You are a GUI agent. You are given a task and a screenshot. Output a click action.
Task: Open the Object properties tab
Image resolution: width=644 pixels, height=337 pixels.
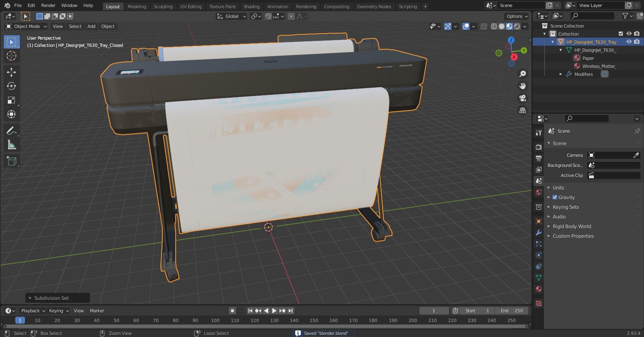[539, 221]
